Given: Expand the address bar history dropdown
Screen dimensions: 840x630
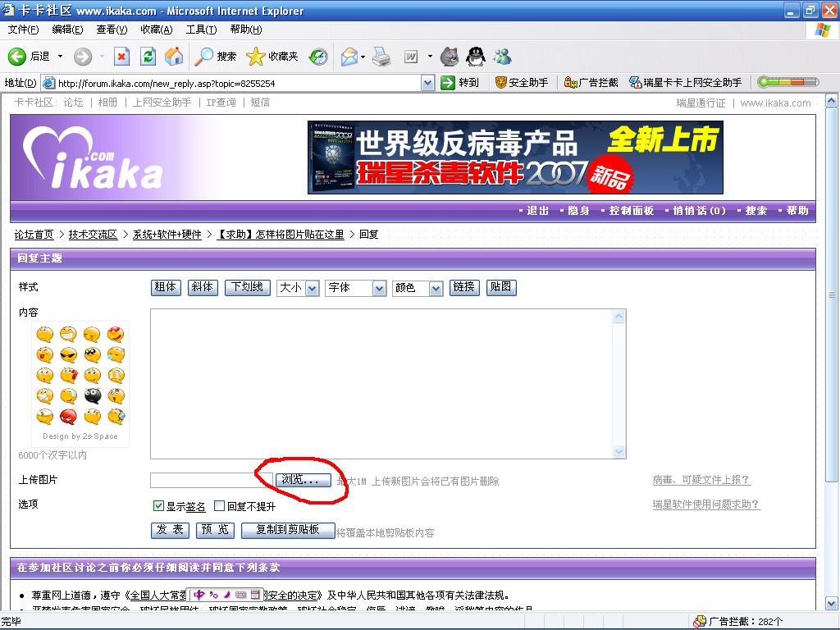Looking at the screenshot, I should pyautogui.click(x=427, y=83).
